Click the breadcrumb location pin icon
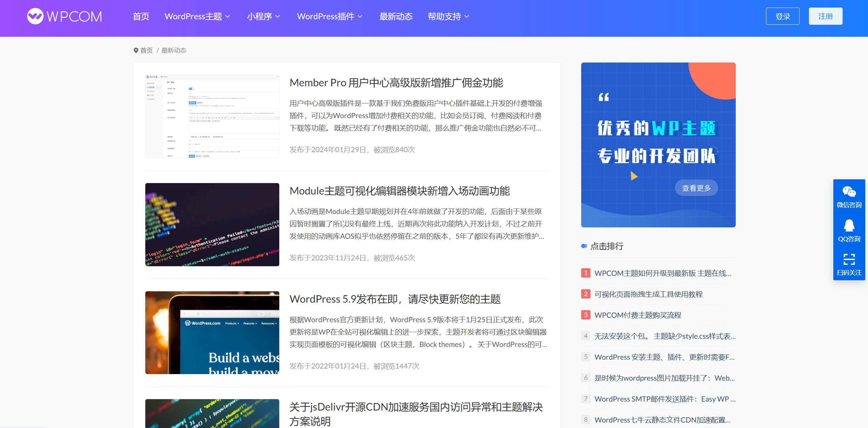This screenshot has width=868, height=428. tap(136, 50)
